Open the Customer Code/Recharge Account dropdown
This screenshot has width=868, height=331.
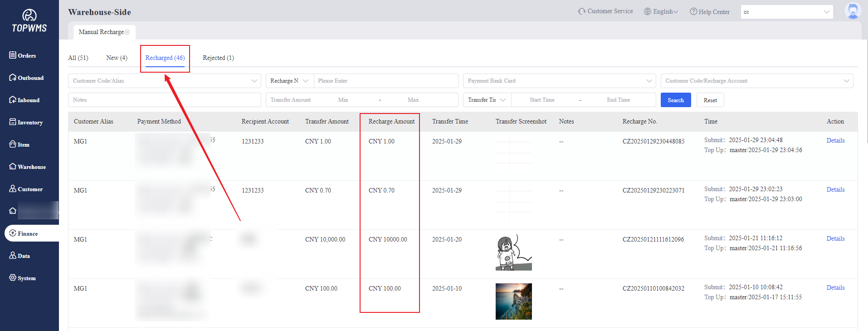[x=846, y=81]
